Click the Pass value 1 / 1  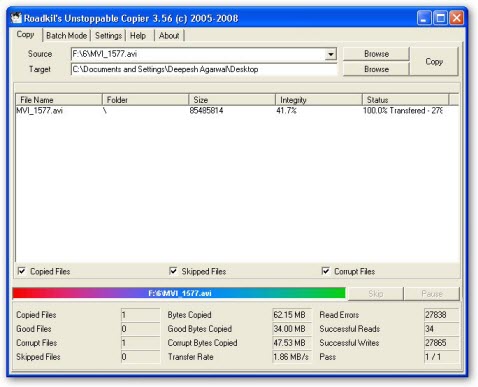coord(441,357)
